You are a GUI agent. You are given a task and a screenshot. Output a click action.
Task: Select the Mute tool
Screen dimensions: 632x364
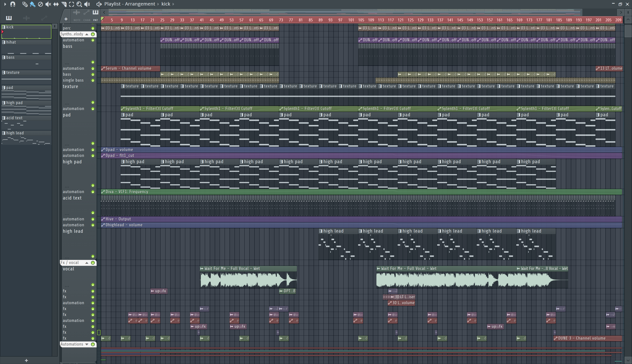(x=48, y=4)
